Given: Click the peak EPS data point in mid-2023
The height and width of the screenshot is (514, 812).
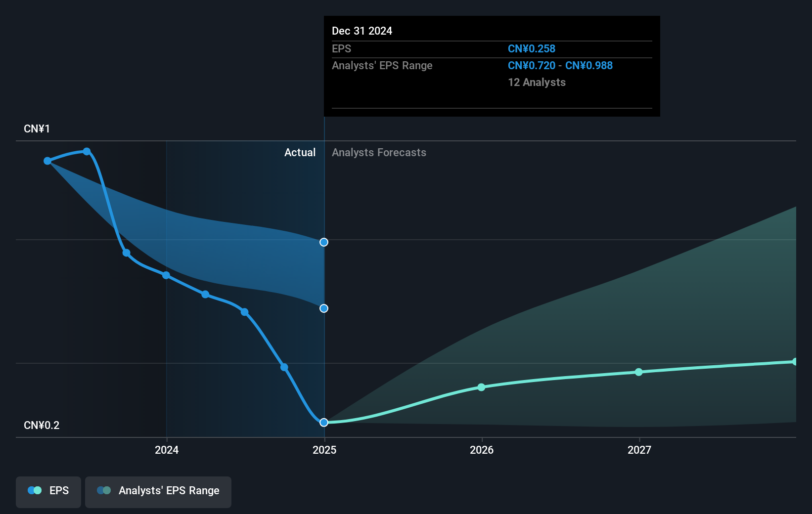Looking at the screenshot, I should coord(87,151).
